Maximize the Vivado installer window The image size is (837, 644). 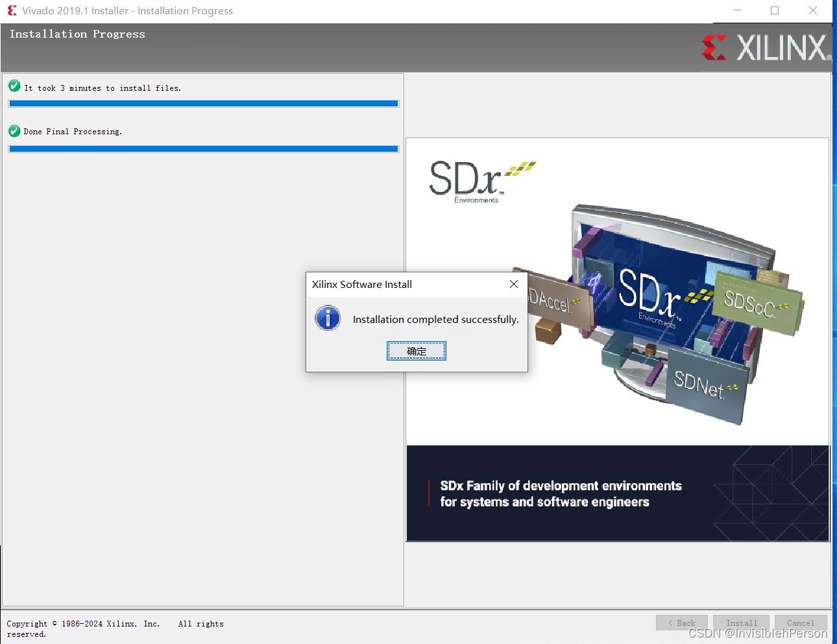click(x=775, y=10)
